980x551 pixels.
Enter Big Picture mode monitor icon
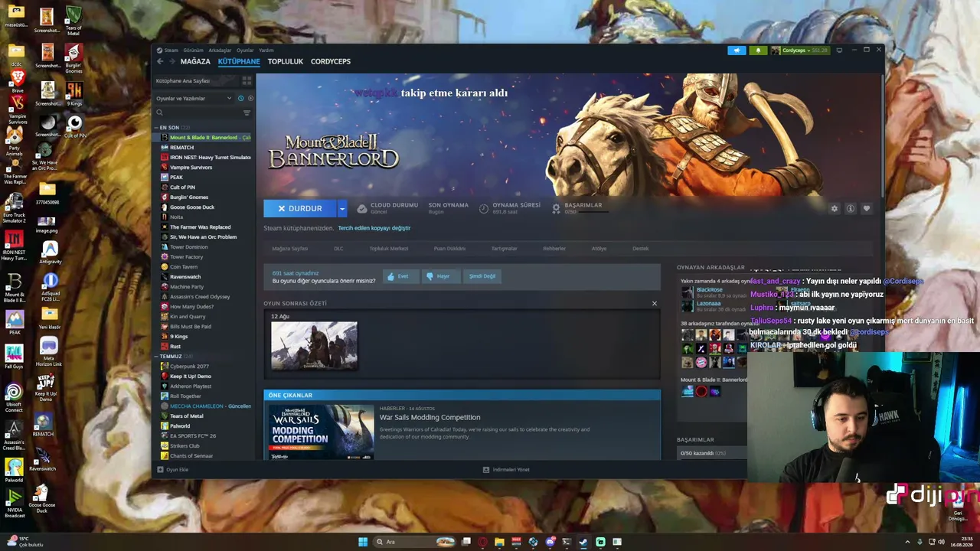[x=839, y=51]
